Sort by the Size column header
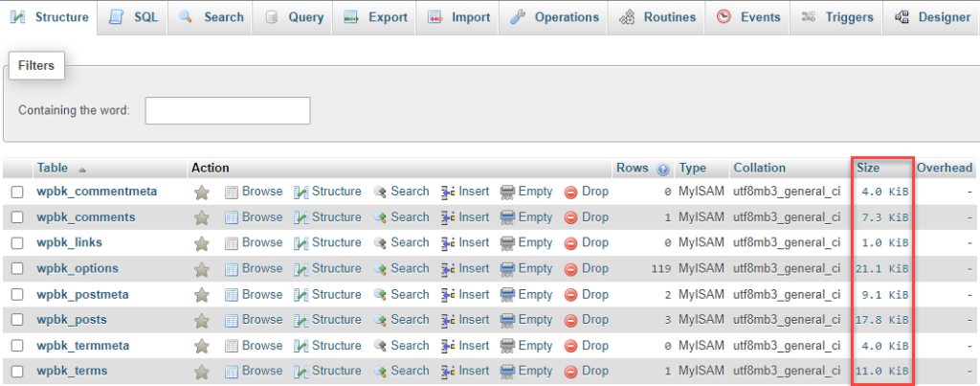Screen dimensions: 980x386 [867, 168]
